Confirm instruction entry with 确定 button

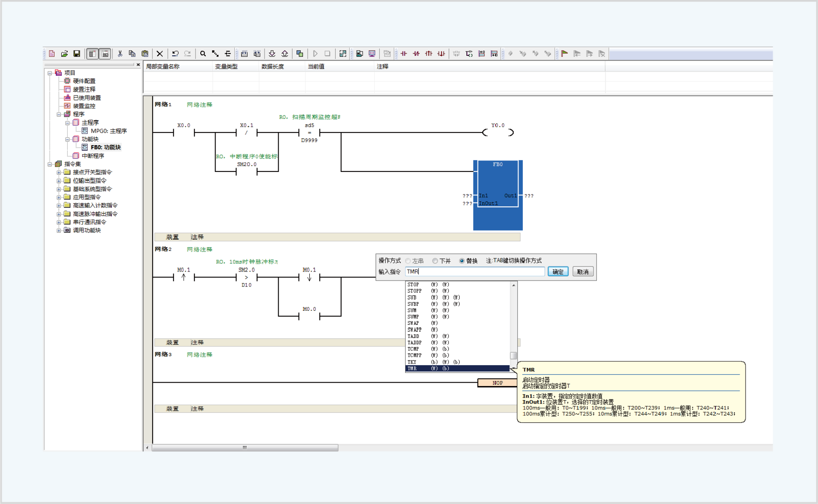(558, 271)
